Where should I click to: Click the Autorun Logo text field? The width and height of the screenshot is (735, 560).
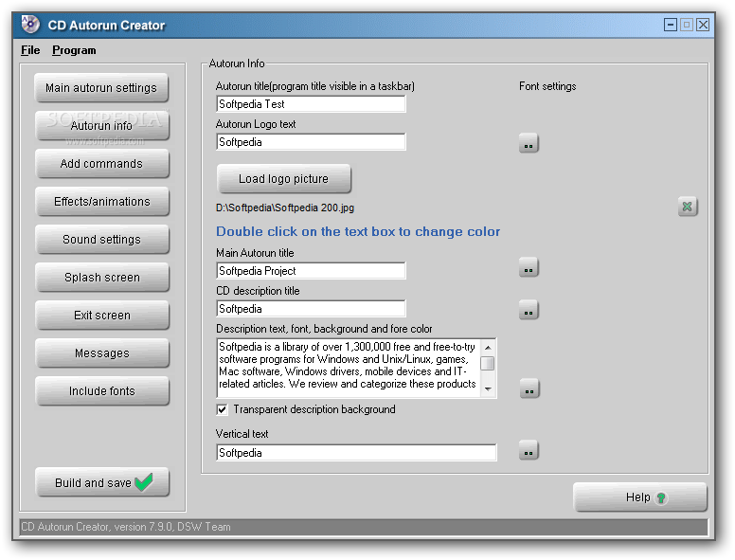pos(311,141)
